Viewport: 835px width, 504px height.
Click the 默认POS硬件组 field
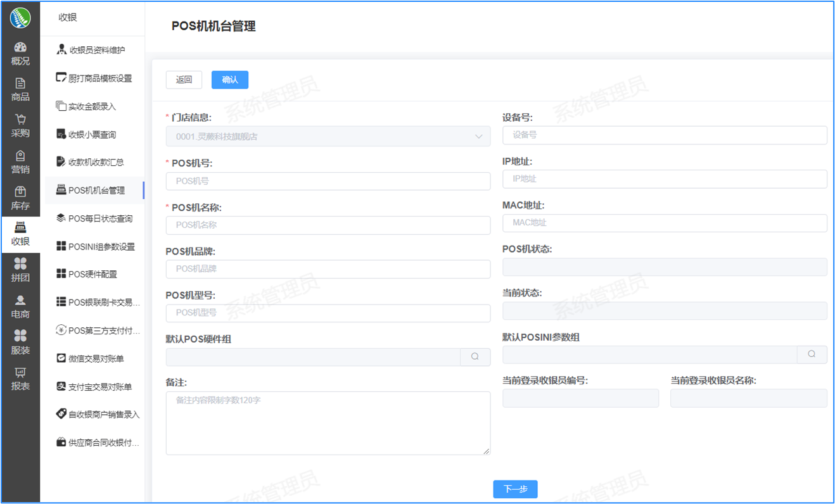(313, 356)
